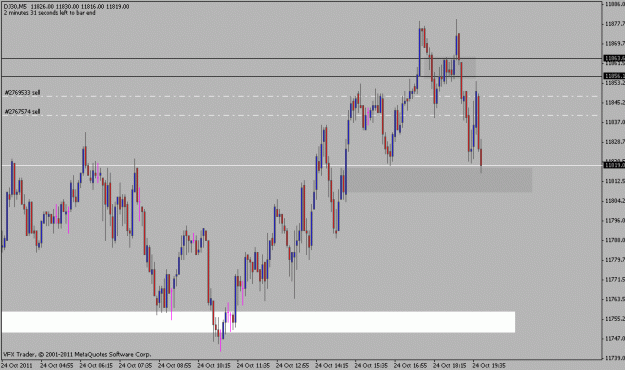Click the '24 Oct 12:55' time axis label
The image size is (625, 370).
[293, 365]
